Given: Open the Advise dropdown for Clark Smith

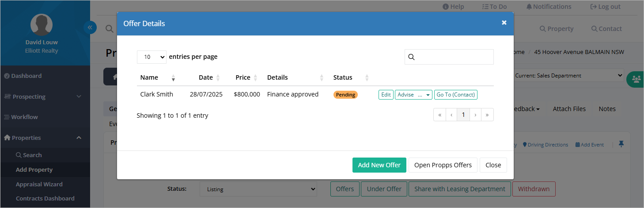Looking at the screenshot, I should (413, 95).
